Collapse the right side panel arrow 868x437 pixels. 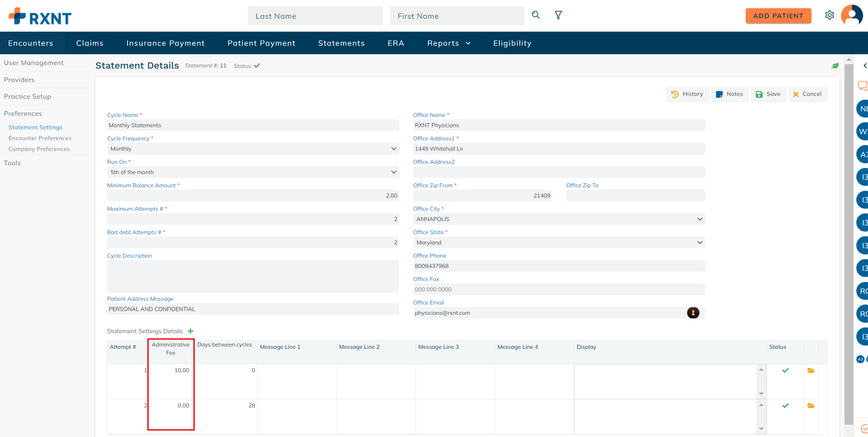point(864,66)
